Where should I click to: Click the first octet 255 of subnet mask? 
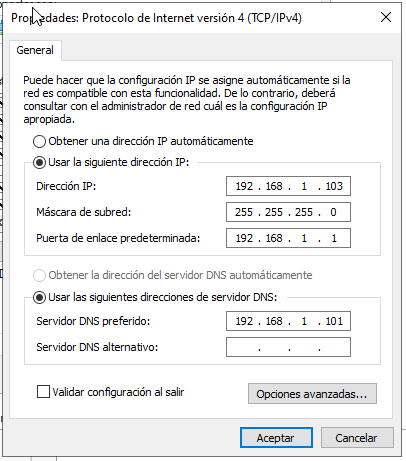[244, 212]
